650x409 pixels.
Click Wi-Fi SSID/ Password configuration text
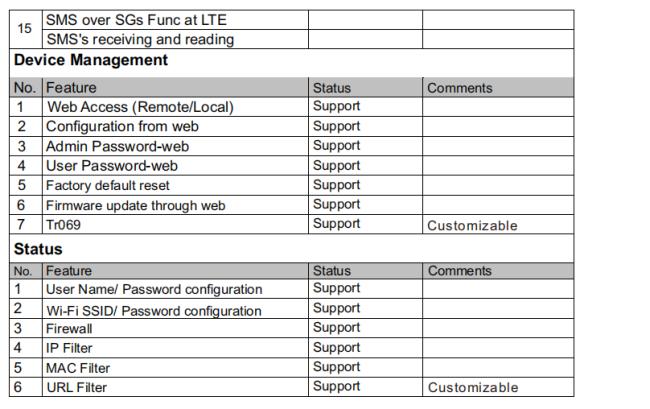[154, 311]
